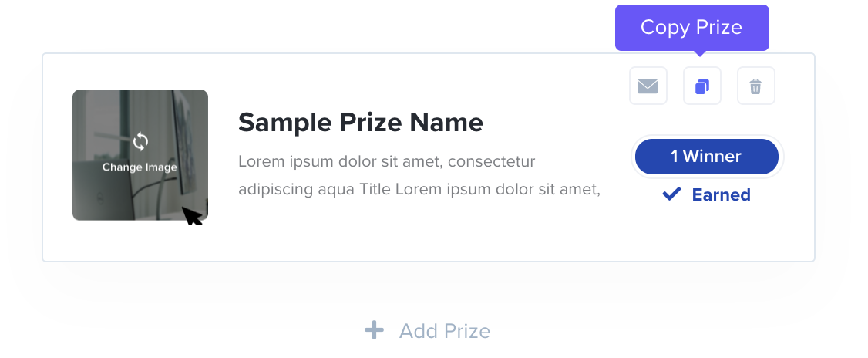Toggle the Earned status label
This screenshot has height=358, width=868.
click(x=721, y=194)
